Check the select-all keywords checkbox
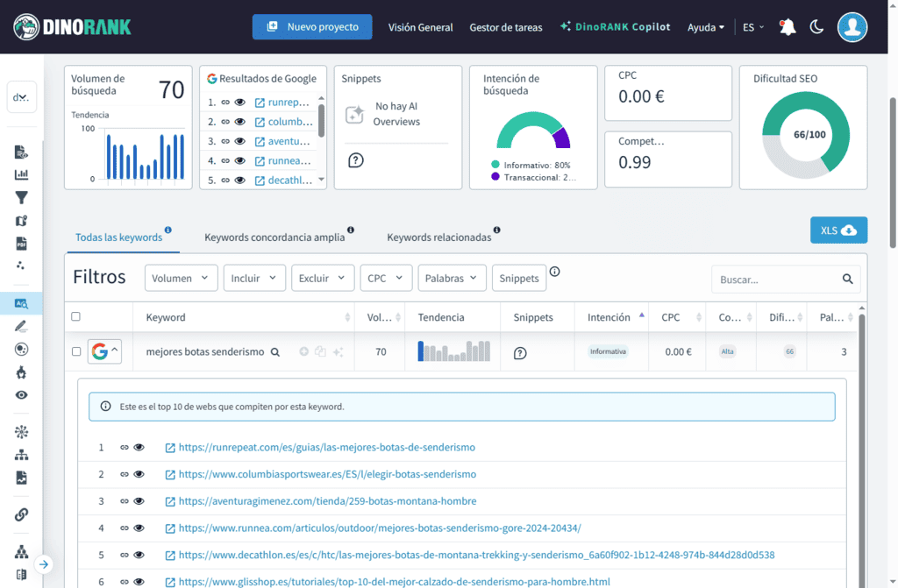The height and width of the screenshot is (588, 898). click(x=75, y=316)
